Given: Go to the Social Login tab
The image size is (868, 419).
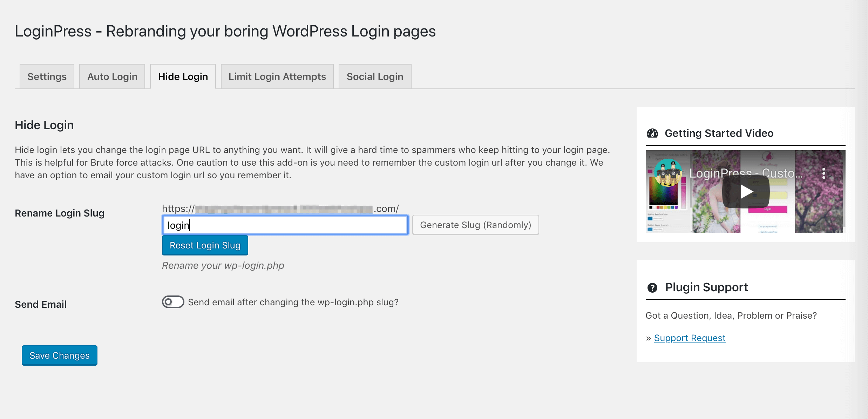Looking at the screenshot, I should [375, 77].
